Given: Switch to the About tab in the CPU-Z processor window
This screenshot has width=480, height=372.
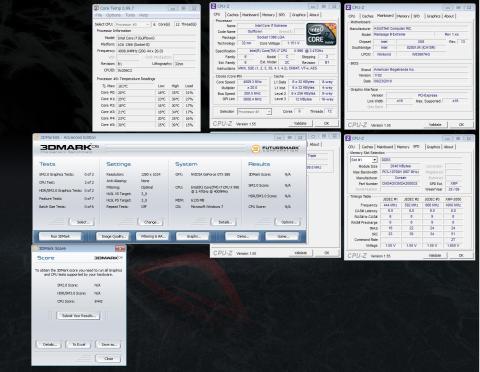Looking at the screenshot, I should click(314, 15).
